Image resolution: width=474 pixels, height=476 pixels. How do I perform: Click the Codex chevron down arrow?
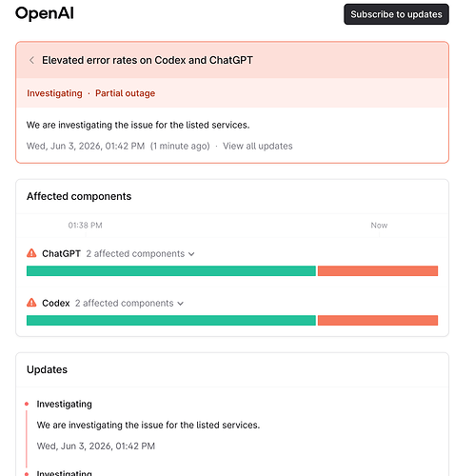[181, 304]
